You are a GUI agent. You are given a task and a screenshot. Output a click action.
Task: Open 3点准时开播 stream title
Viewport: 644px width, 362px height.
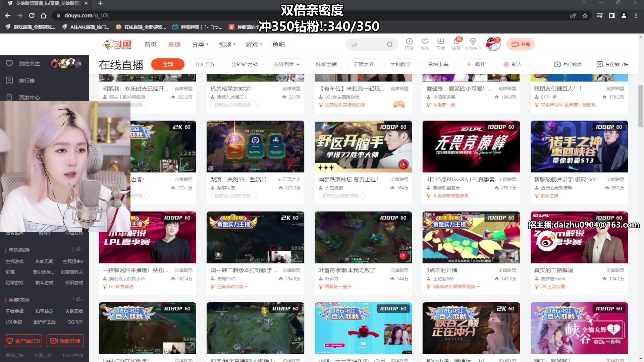(x=442, y=270)
